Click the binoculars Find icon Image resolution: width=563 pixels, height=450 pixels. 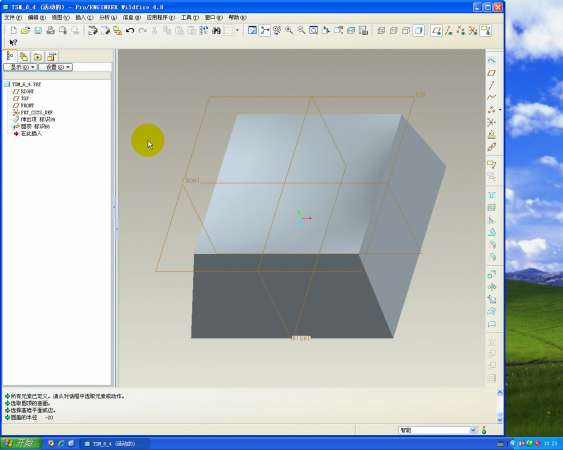point(216,31)
